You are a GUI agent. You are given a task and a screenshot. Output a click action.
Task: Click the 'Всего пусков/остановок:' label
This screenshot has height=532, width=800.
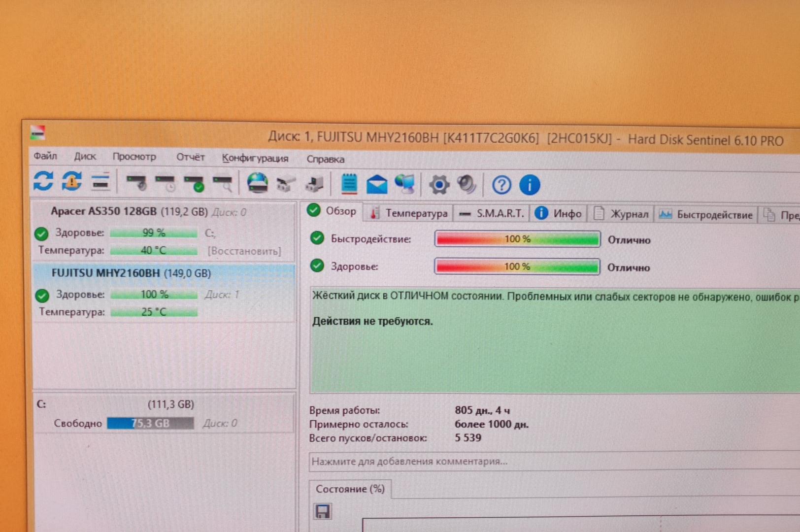pyautogui.click(x=367, y=437)
